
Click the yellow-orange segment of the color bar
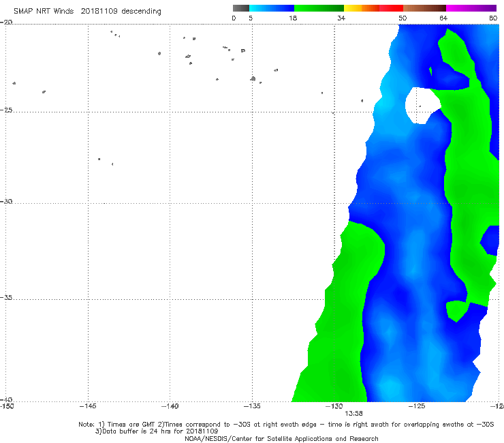pyautogui.click(x=361, y=8)
